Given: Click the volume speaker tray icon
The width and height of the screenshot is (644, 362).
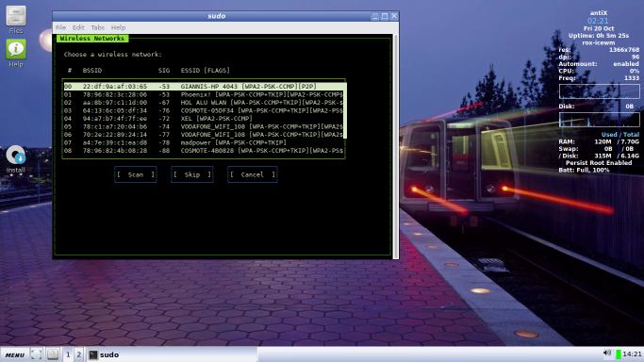Looking at the screenshot, I should 607,354.
